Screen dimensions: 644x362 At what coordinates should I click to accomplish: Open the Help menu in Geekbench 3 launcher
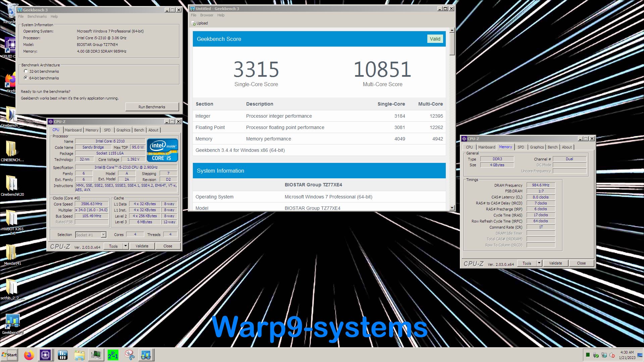(54, 16)
